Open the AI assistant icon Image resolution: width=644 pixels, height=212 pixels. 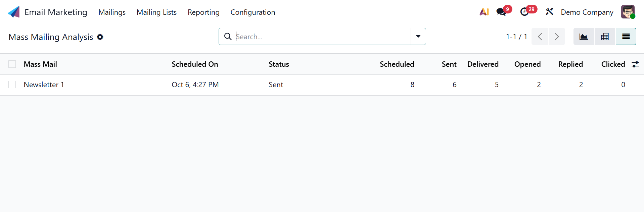coord(484,12)
